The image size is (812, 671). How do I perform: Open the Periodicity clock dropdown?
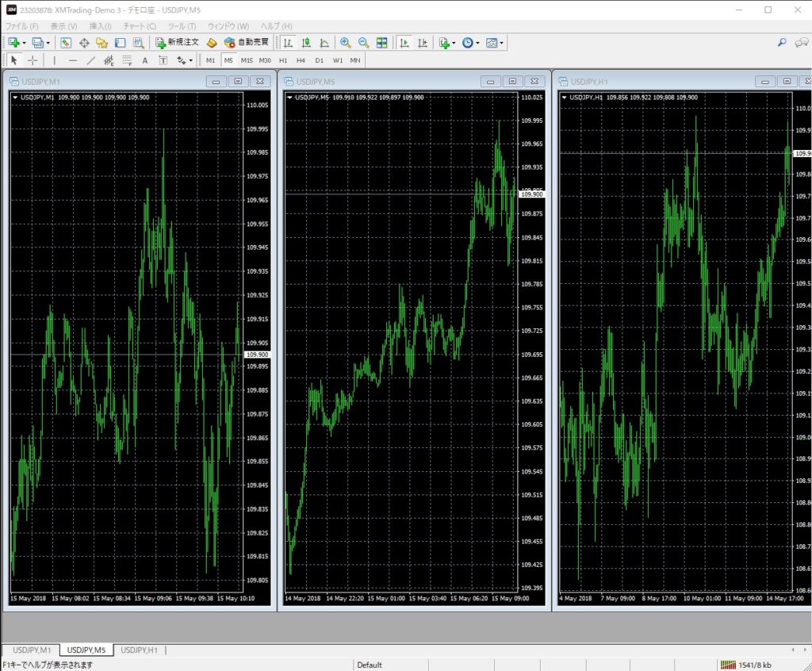click(469, 43)
